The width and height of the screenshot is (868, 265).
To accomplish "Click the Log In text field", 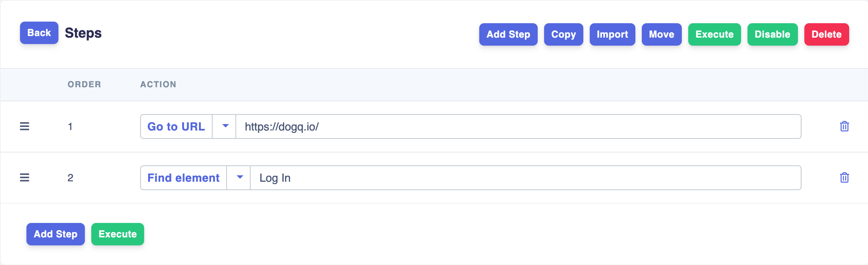I will click(524, 178).
